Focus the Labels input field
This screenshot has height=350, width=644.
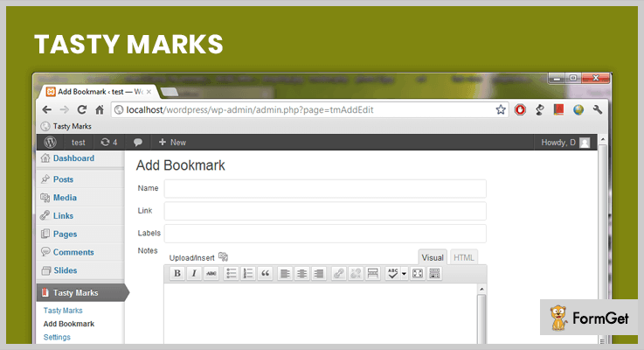tap(325, 234)
